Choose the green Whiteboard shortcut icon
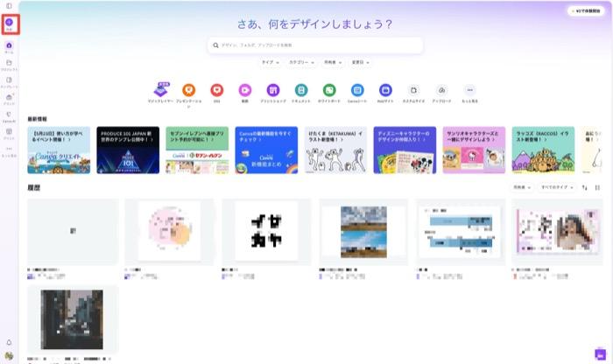The image size is (613, 364). tap(329, 90)
